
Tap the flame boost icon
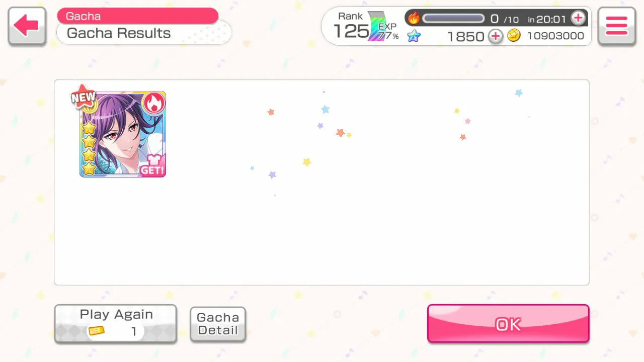414,19
